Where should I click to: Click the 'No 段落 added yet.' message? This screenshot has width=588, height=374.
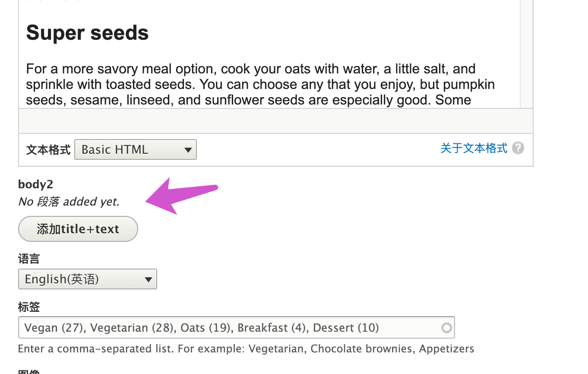69,202
